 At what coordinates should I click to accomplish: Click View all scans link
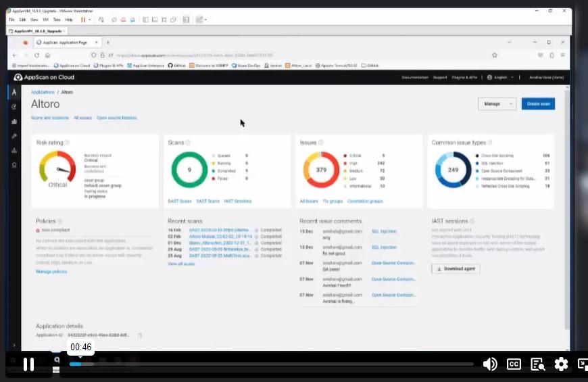(x=181, y=264)
